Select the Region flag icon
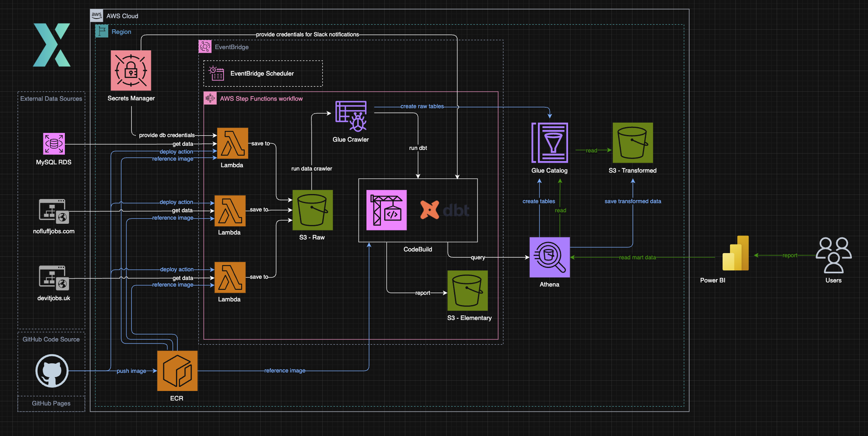Image resolution: width=868 pixels, height=436 pixels. (102, 31)
